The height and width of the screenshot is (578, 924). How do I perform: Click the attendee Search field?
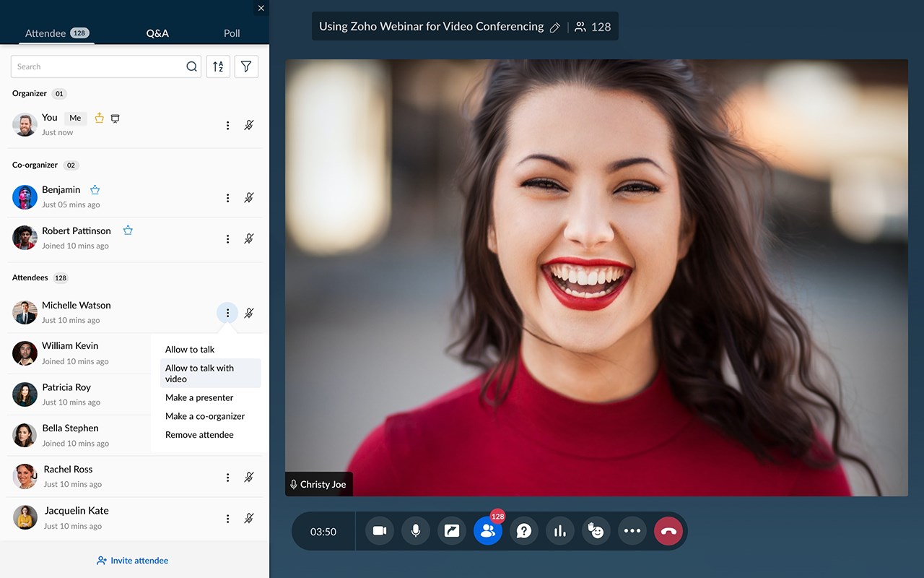pos(97,66)
